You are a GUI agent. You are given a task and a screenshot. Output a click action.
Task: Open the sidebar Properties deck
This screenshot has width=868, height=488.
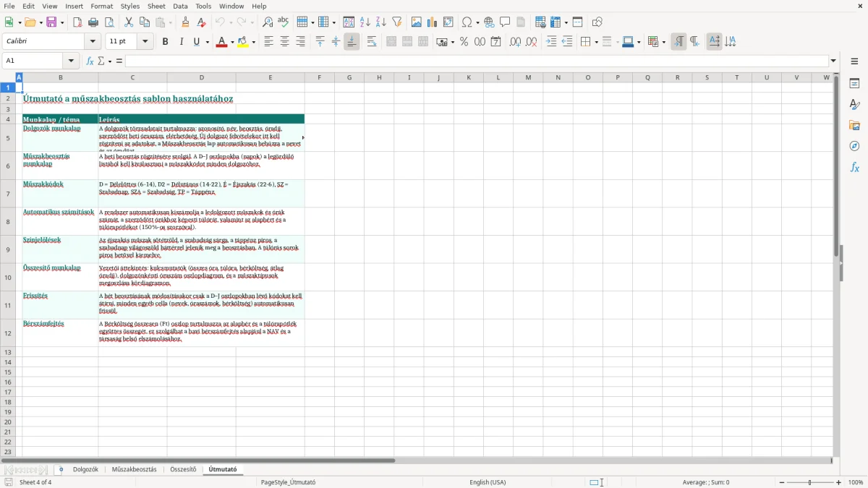click(x=854, y=83)
